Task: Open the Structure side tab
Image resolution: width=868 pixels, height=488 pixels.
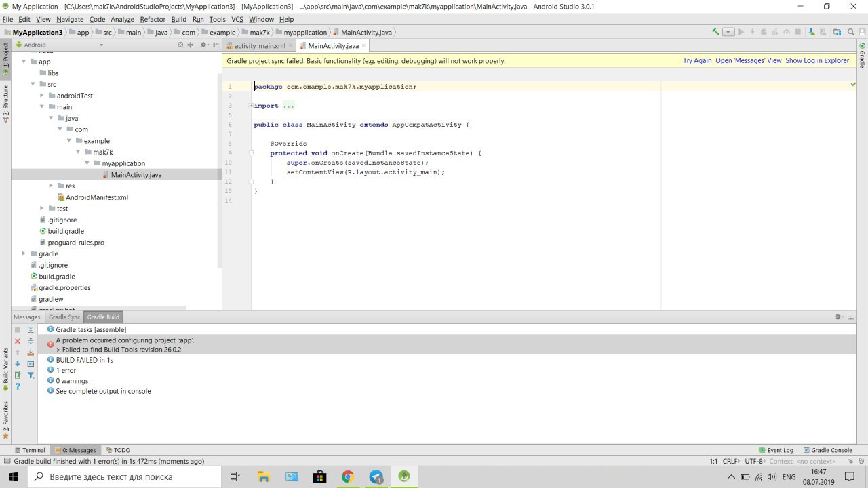Action: click(x=5, y=103)
